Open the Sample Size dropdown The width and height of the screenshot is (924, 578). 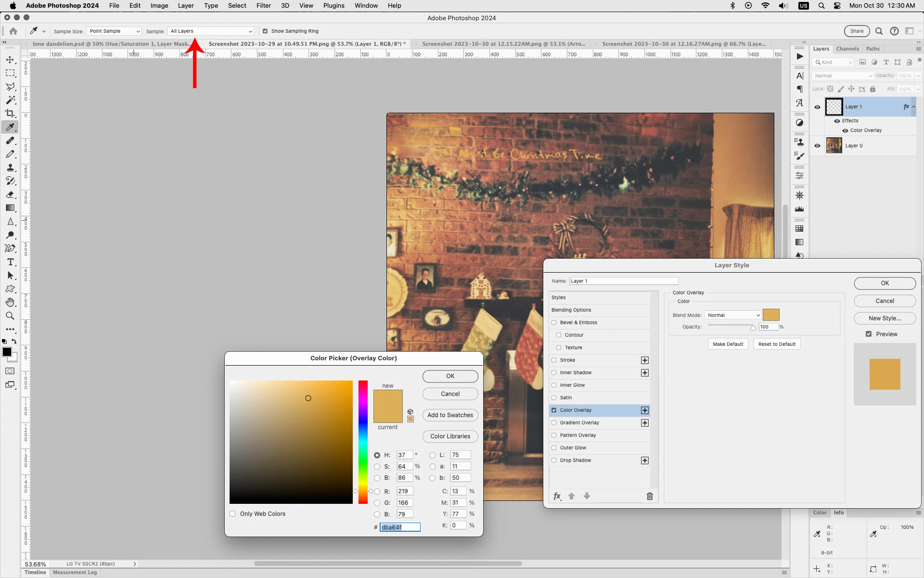pyautogui.click(x=114, y=31)
